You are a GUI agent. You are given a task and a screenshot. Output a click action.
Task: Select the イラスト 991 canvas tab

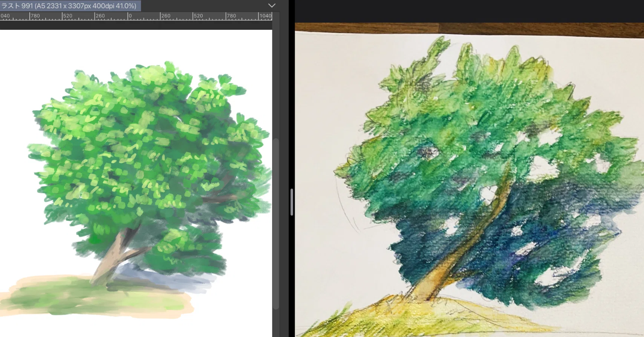tap(70, 6)
